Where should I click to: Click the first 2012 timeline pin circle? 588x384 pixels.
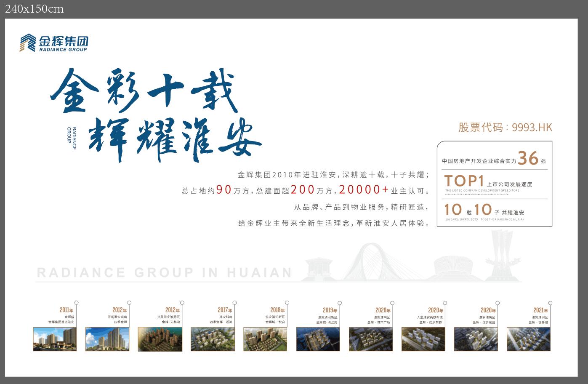[129, 302]
